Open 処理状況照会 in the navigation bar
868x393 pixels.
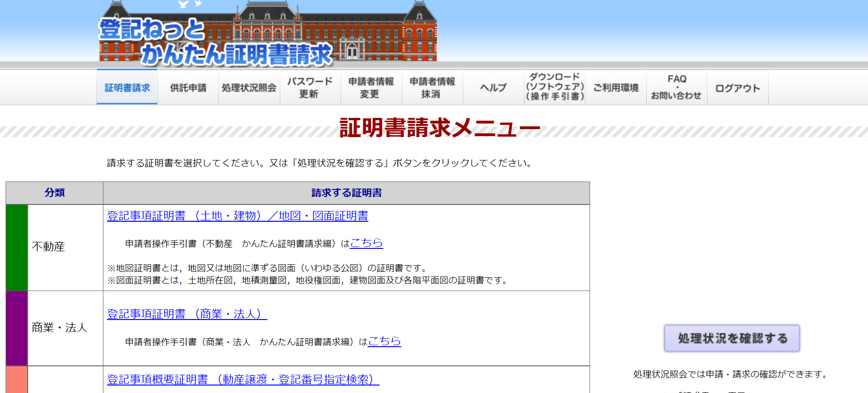pyautogui.click(x=249, y=87)
